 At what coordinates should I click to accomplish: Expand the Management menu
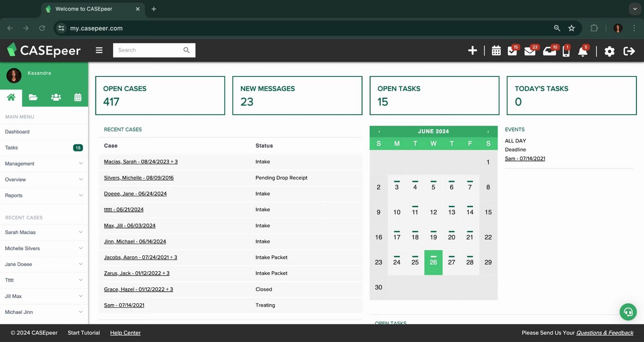tap(44, 163)
